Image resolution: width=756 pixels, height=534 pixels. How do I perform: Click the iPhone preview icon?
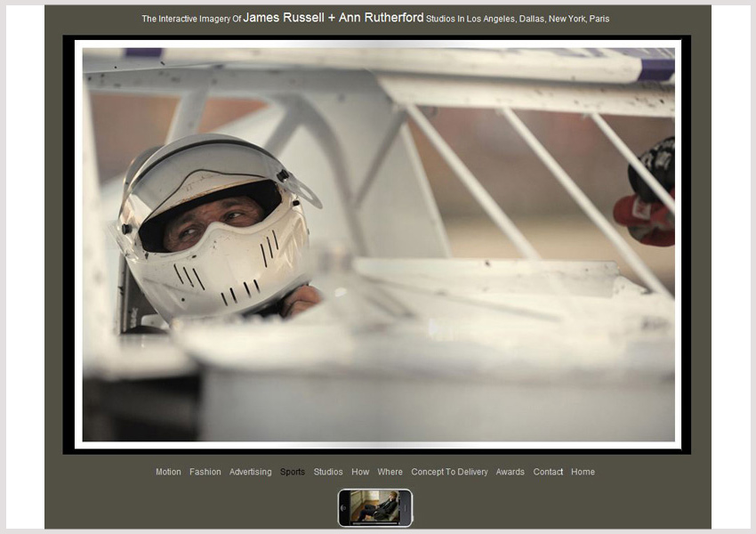pyautogui.click(x=375, y=508)
